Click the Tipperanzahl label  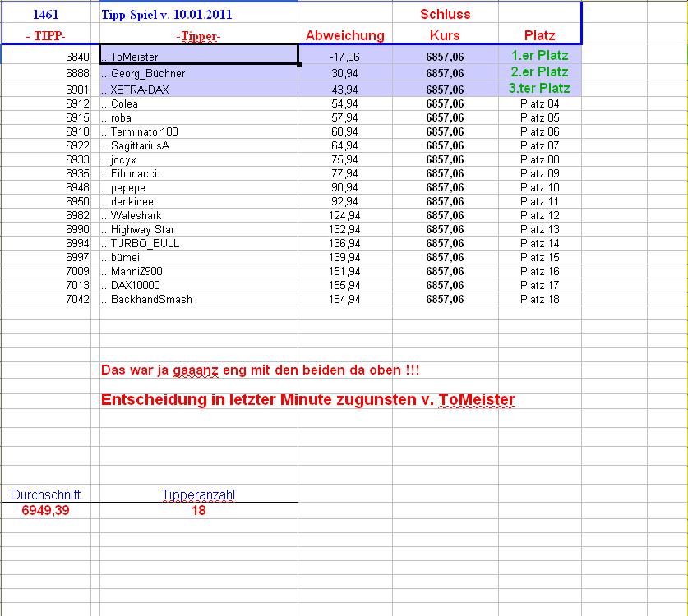click(198, 494)
